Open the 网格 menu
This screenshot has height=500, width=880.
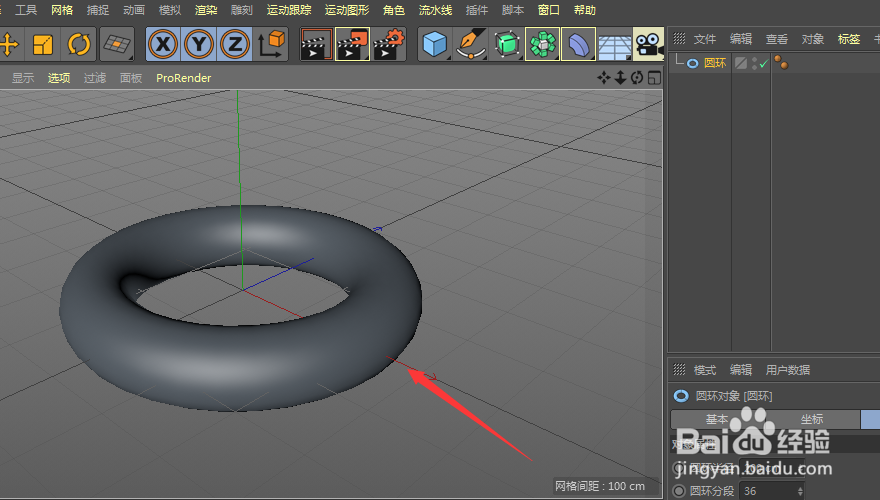coord(62,10)
